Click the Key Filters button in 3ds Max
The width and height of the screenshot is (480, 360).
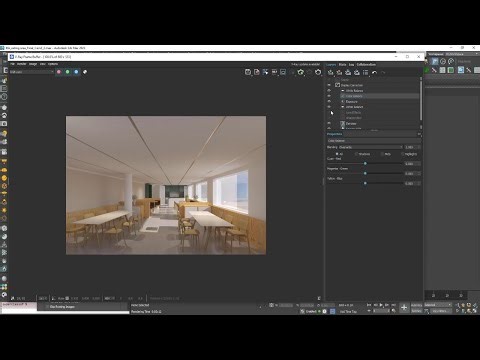coord(441,311)
